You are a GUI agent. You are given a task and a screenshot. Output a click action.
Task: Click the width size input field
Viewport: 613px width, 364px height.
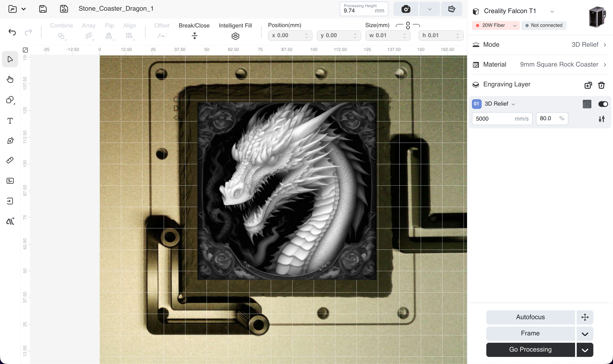point(388,36)
